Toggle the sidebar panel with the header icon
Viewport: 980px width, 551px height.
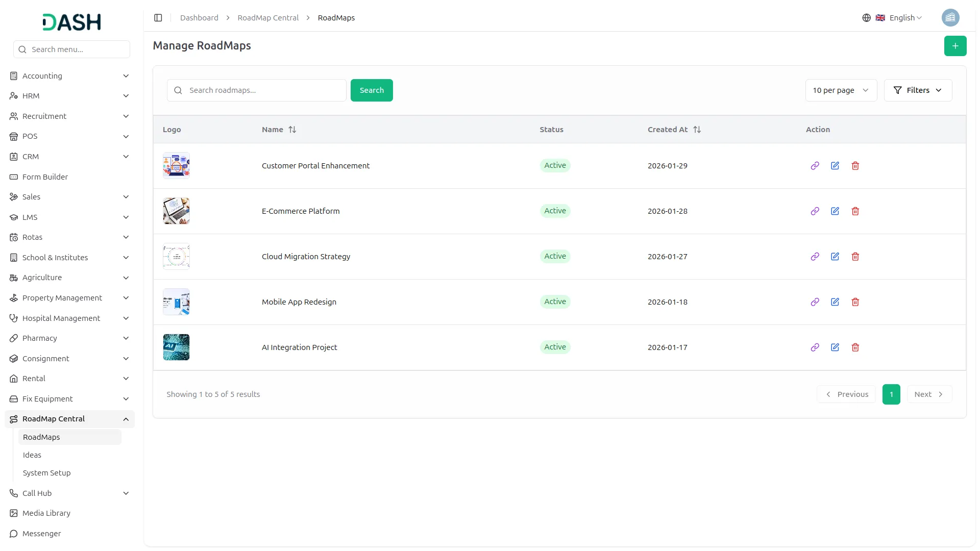coord(158,17)
